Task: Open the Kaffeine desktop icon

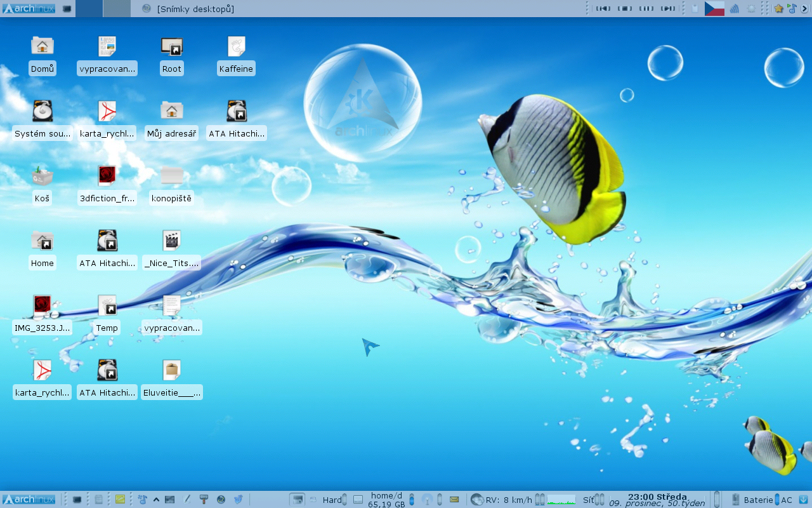Action: pos(236,47)
